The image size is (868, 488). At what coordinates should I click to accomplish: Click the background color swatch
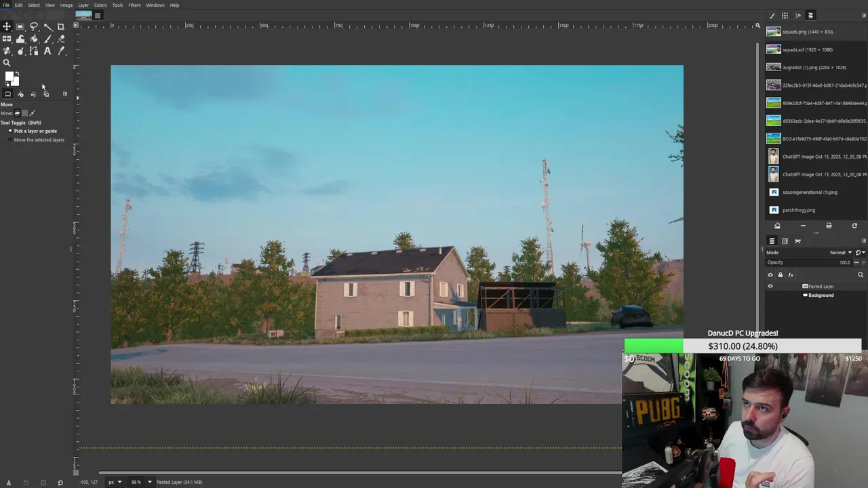click(x=16, y=82)
